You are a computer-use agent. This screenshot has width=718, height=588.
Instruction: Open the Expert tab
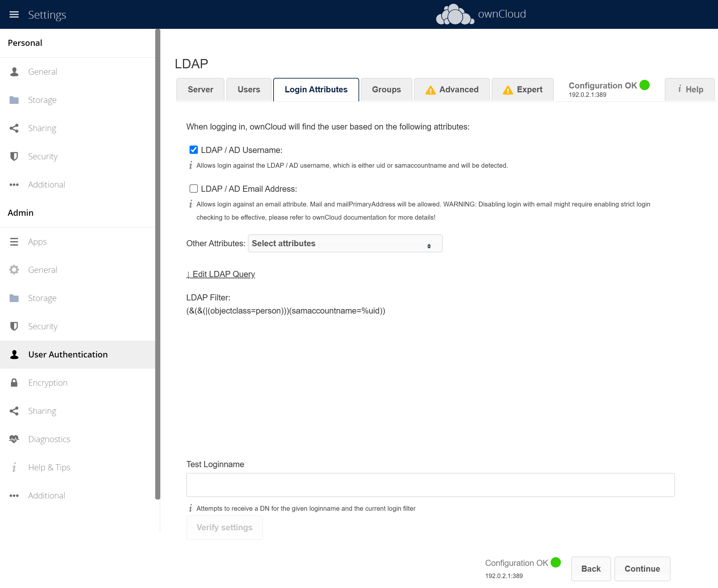coord(522,89)
